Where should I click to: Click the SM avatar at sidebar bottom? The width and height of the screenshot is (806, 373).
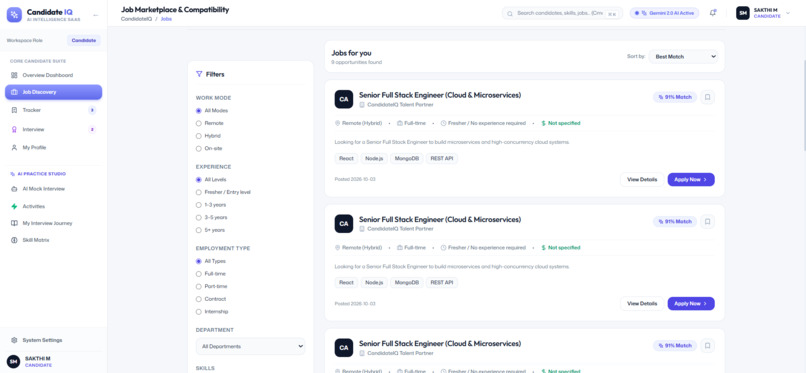tap(14, 361)
